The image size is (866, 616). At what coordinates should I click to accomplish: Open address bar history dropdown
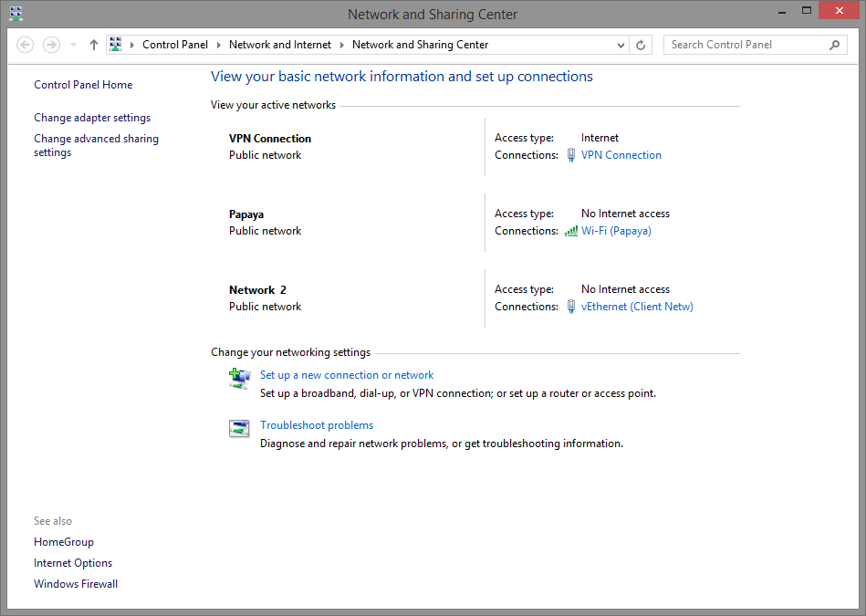coord(621,46)
